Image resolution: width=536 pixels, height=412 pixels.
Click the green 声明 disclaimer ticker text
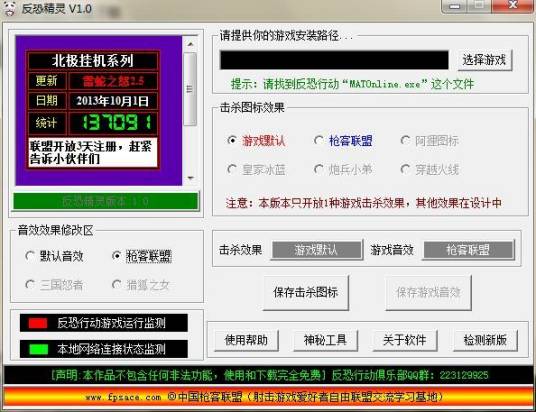(x=270, y=375)
